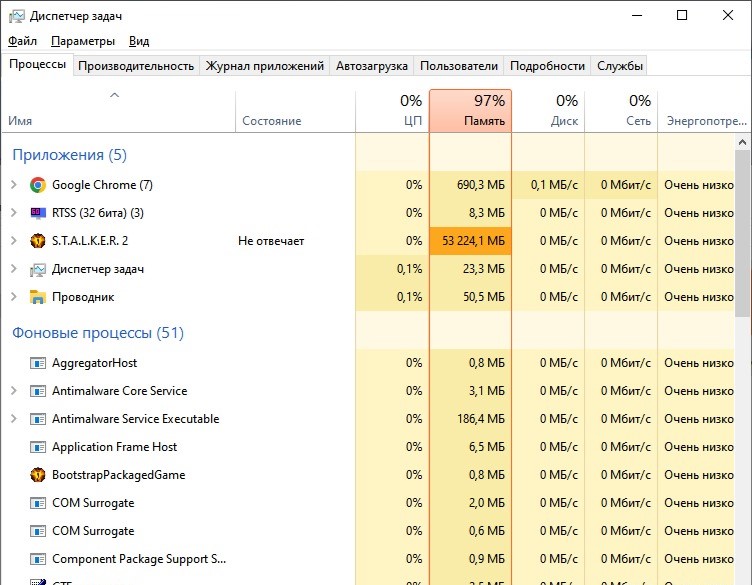The height and width of the screenshot is (585, 752).
Task: Click the Диспетчер задач process icon
Action: click(38, 269)
